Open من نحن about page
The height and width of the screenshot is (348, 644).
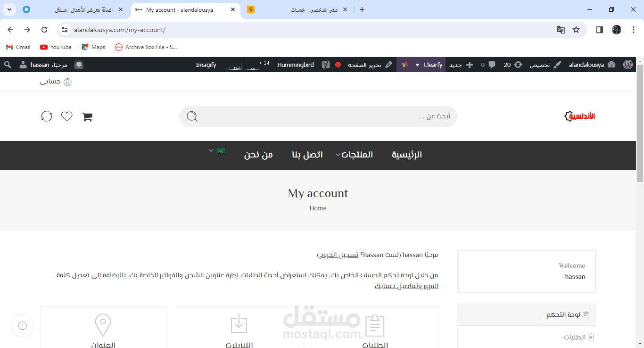pos(258,155)
